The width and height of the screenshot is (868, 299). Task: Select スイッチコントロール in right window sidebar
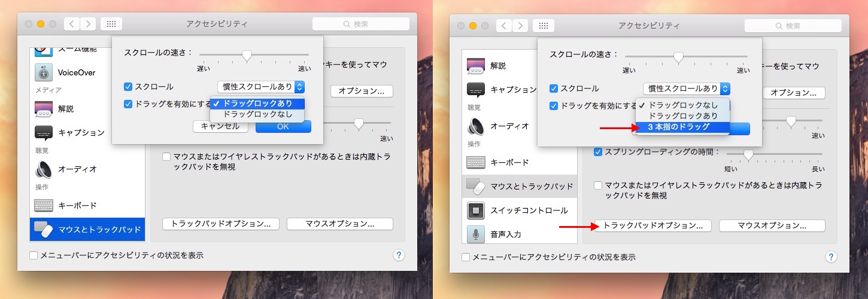pos(520,210)
